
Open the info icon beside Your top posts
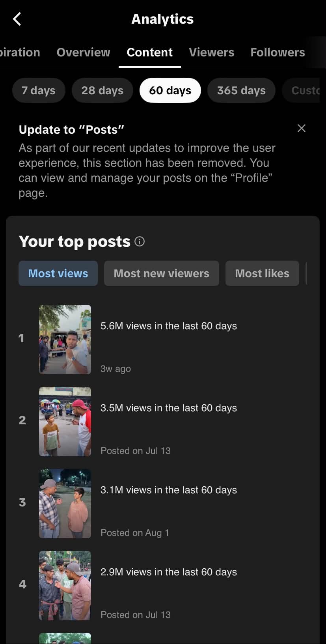[140, 241]
